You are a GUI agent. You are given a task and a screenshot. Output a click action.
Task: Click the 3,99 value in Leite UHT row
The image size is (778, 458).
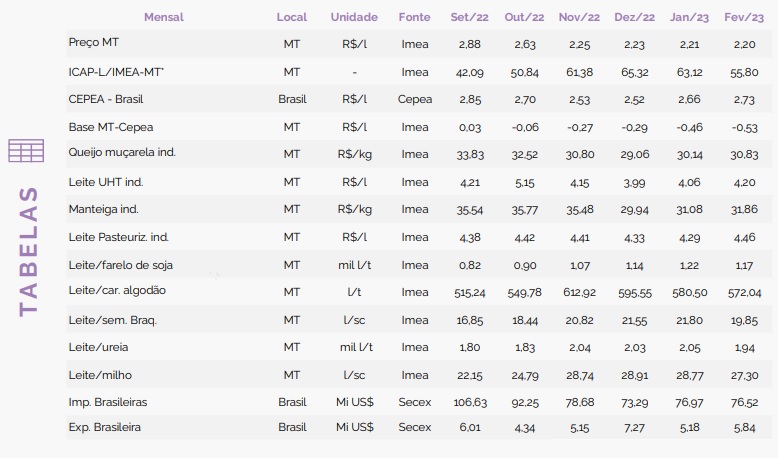click(x=635, y=183)
